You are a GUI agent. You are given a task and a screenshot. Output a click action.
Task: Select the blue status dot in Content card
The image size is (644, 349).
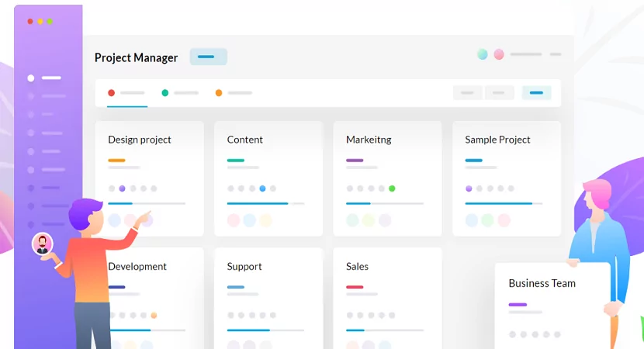[262, 188]
